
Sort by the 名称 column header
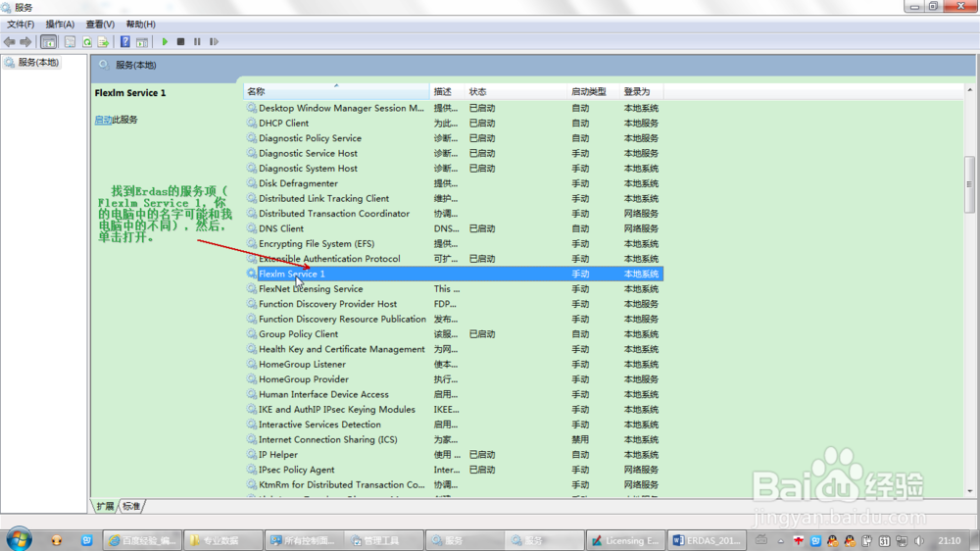point(336,91)
